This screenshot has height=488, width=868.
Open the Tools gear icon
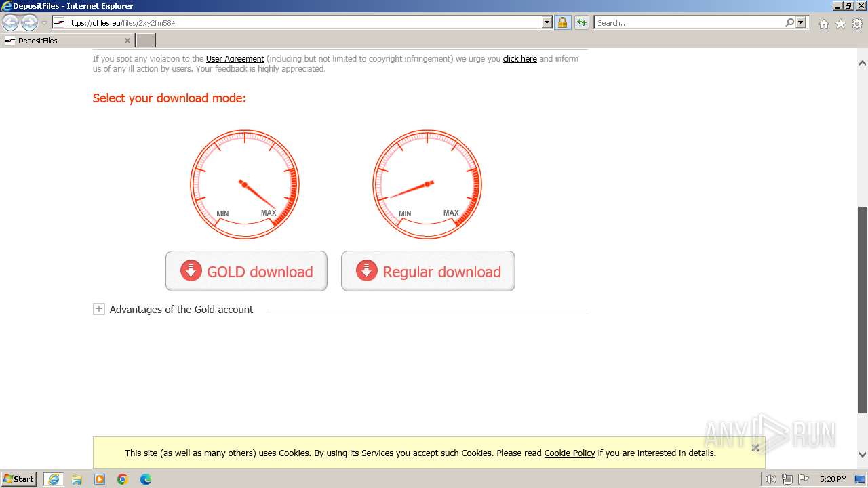click(x=857, y=24)
